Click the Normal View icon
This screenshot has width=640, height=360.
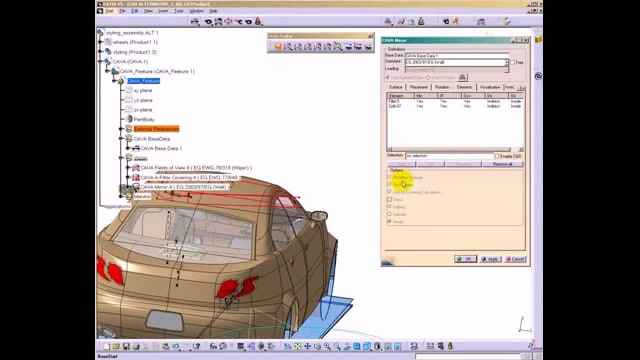pyautogui.click(x=347, y=346)
